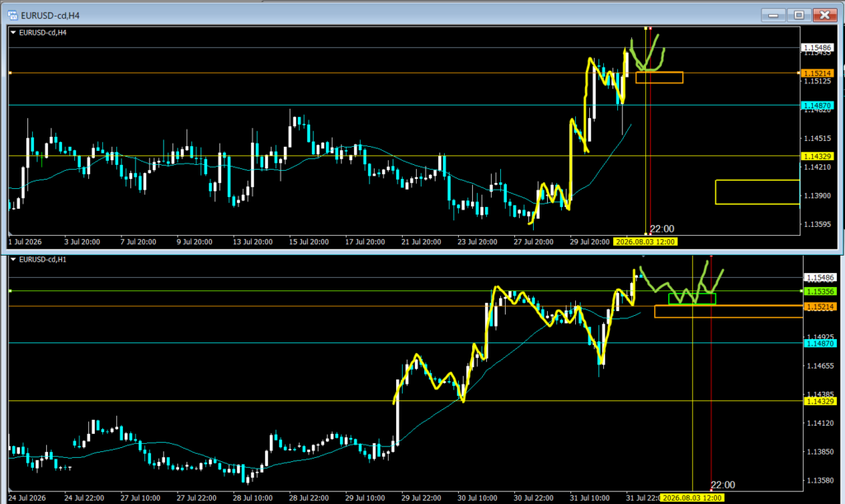The width and height of the screenshot is (845, 504).
Task: Select white 1.15486 price tag on H1 chart
Action: coord(819,278)
